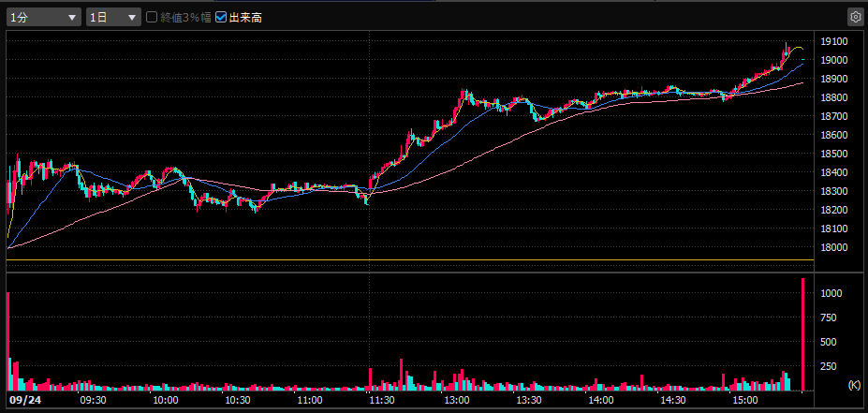
Task: Select the 13:00 time axis marker
Action: (x=456, y=400)
